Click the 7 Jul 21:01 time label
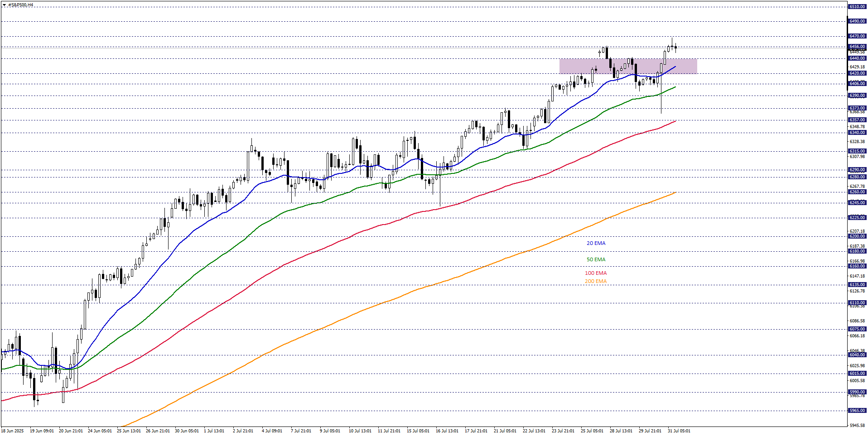This screenshot has height=436, width=868. click(301, 431)
